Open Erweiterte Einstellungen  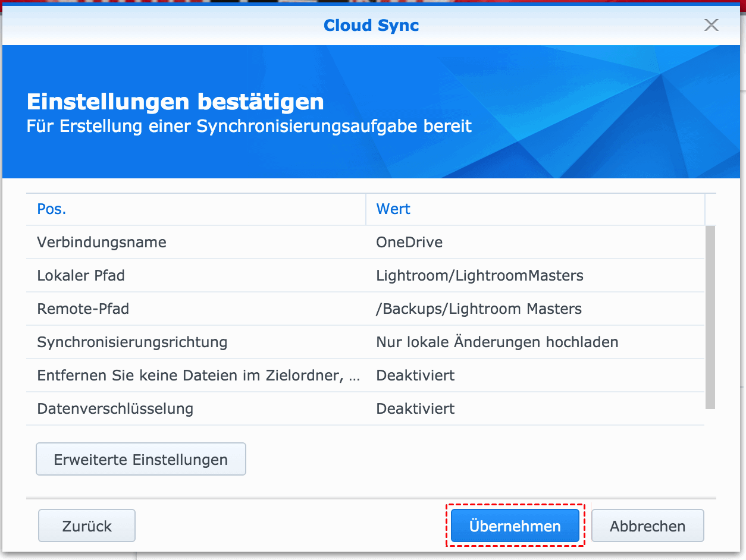141,460
